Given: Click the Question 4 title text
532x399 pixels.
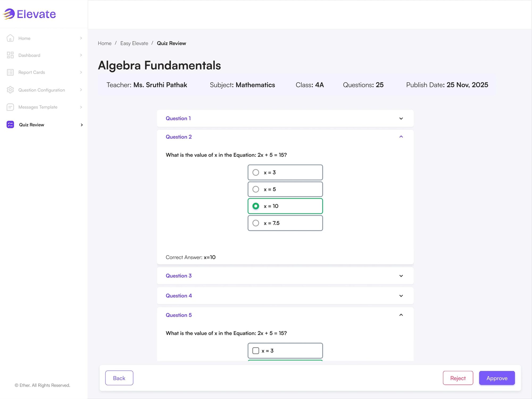Looking at the screenshot, I should point(179,296).
